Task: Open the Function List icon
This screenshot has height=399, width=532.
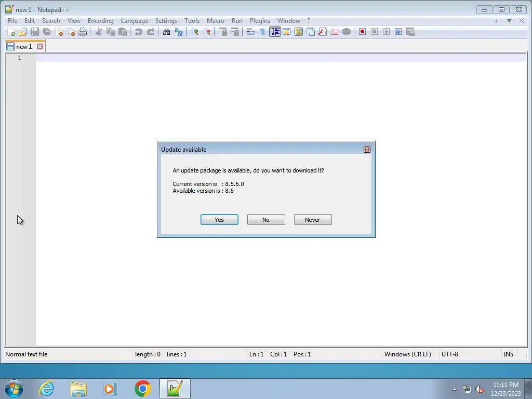Action: (323, 32)
